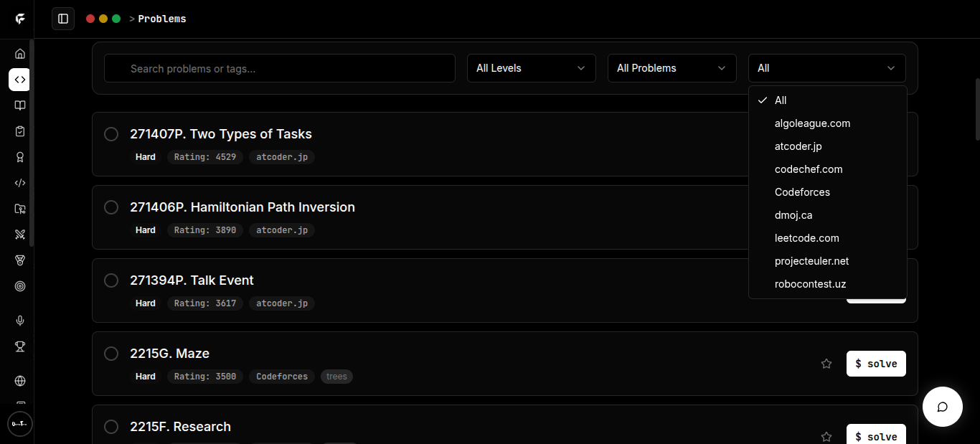This screenshot has height=444, width=980.
Task: Click the page's vertical scrollbar thumb
Action: pos(977,109)
